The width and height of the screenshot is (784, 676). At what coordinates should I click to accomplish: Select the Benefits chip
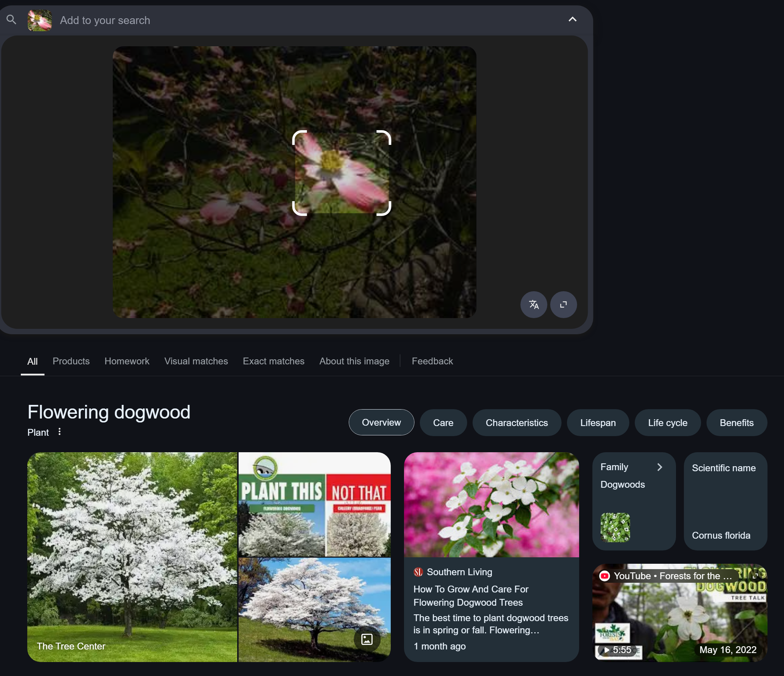pos(736,422)
